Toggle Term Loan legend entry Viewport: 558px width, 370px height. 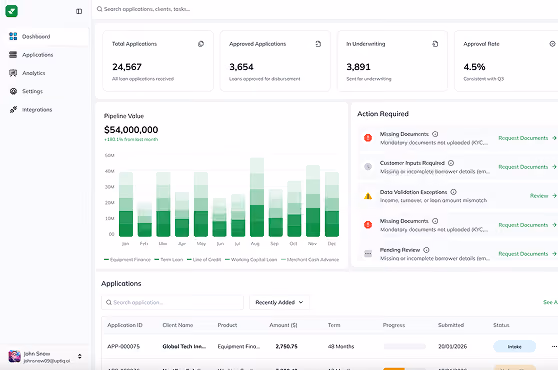point(169,259)
